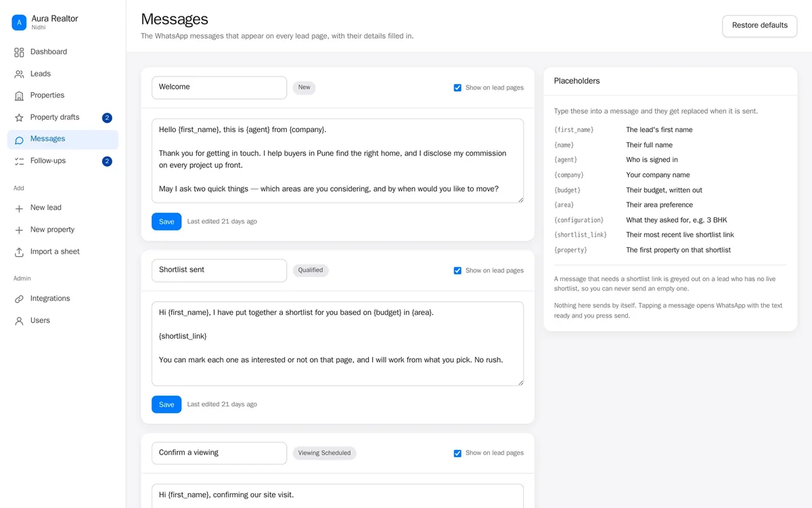This screenshot has height=508, width=812.
Task: Click the Aura Realtor logo avatar
Action: (19, 22)
